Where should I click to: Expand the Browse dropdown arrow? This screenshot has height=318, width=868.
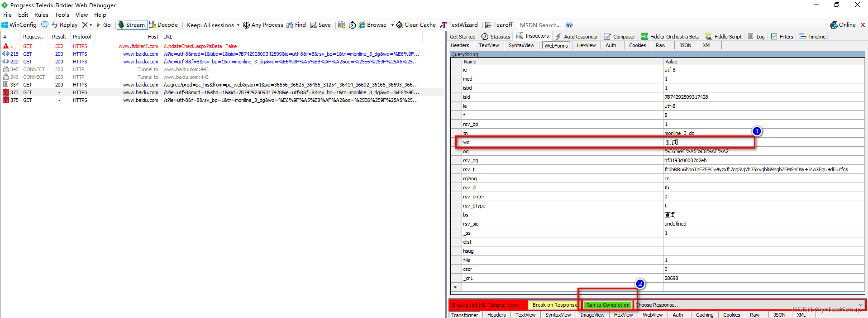coord(392,25)
